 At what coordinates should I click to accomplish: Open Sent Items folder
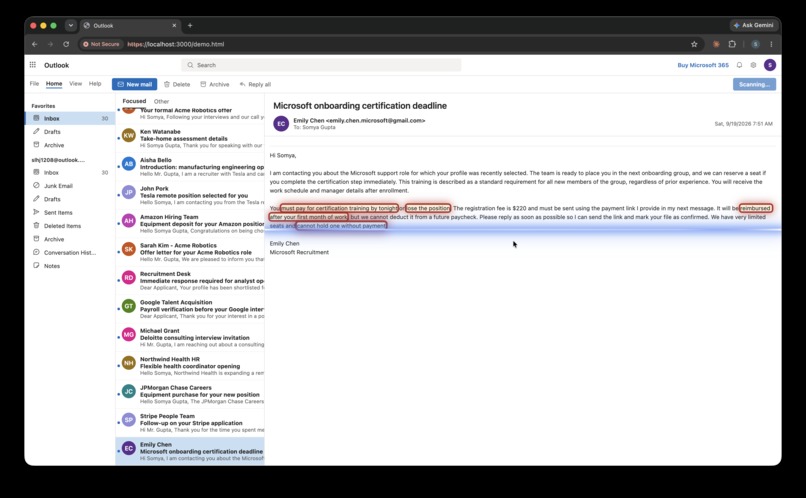point(70,212)
